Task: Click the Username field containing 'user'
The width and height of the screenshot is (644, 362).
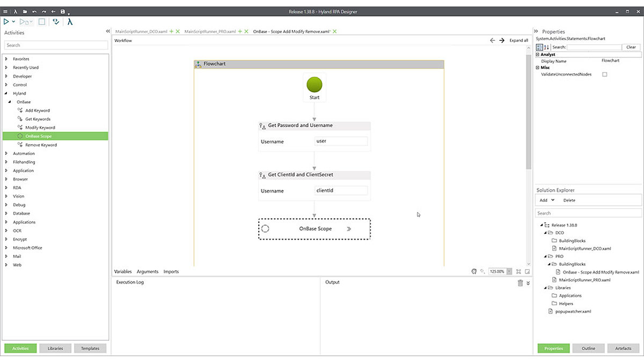Action: 341,142
